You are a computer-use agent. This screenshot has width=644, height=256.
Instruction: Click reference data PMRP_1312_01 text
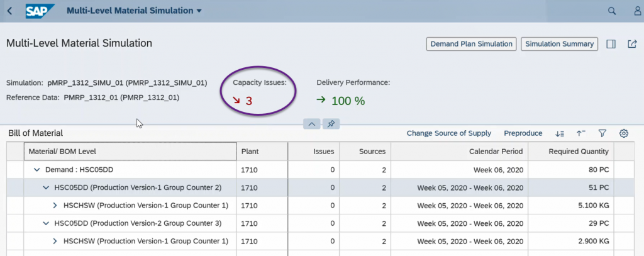pyautogui.click(x=121, y=97)
